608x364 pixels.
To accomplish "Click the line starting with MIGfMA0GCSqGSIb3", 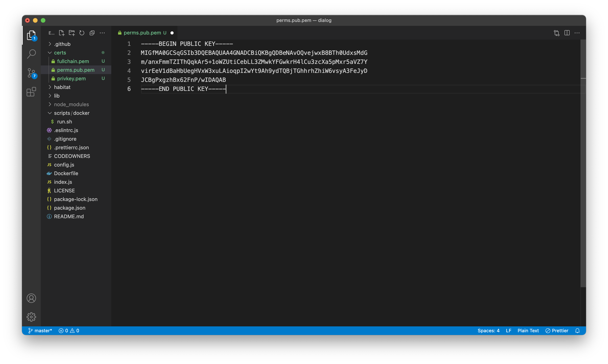I will point(254,53).
